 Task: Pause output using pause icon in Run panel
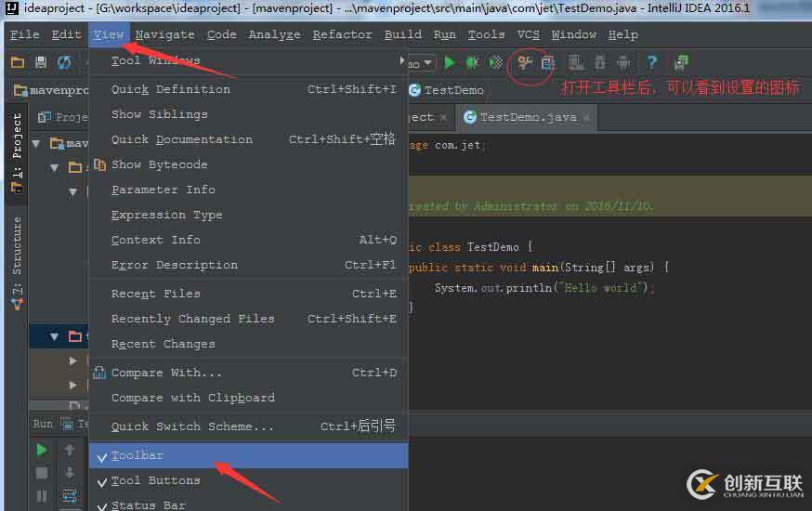[x=42, y=496]
